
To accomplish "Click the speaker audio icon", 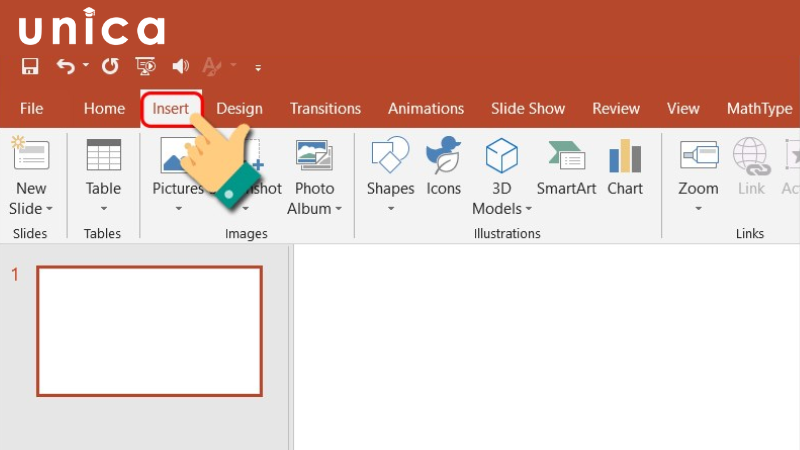I will pos(180,67).
